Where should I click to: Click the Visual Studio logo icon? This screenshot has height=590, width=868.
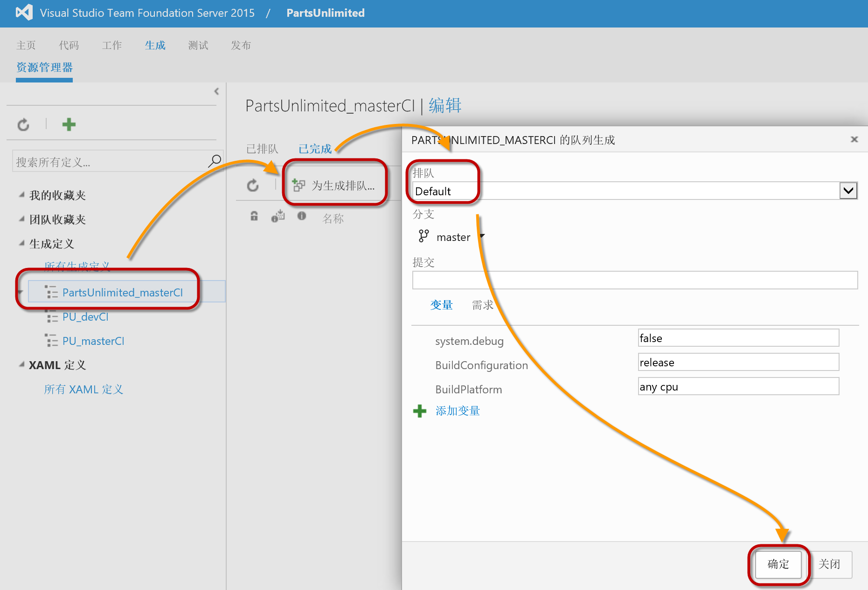click(x=24, y=13)
